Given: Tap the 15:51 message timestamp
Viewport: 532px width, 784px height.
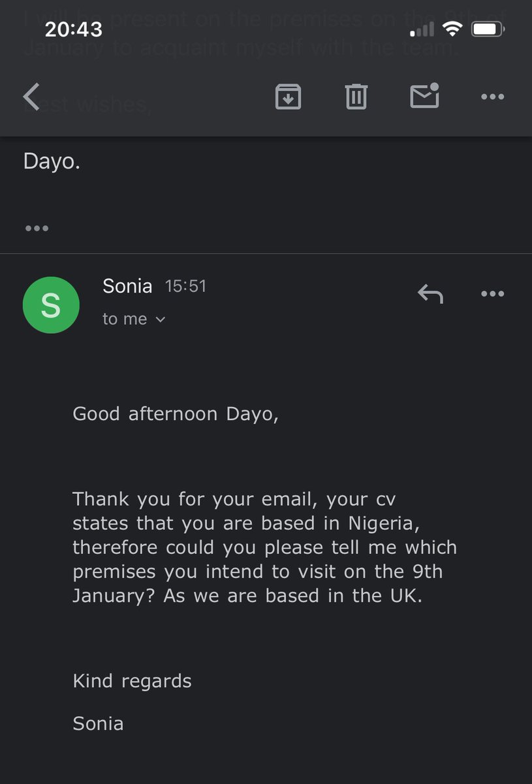Looking at the screenshot, I should tap(185, 287).
